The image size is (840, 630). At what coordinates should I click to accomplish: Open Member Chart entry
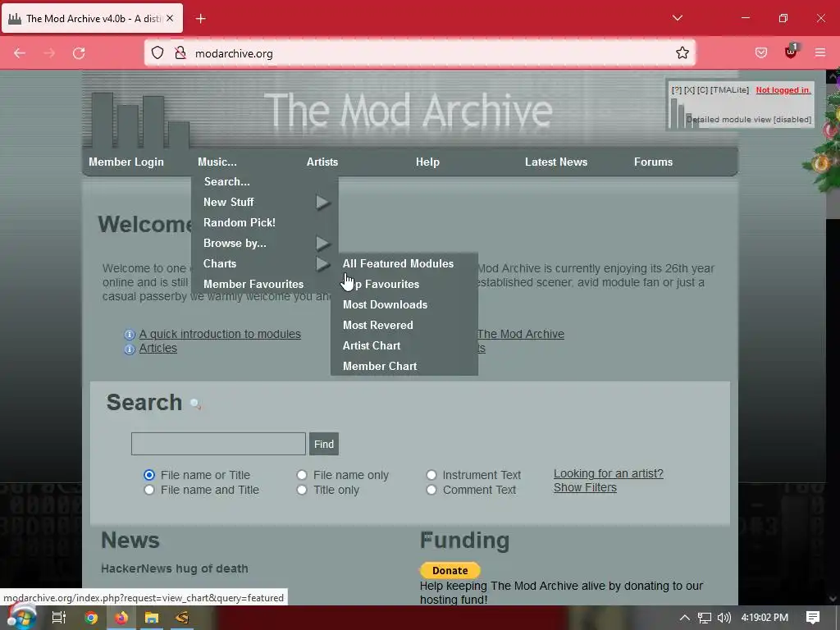(x=380, y=366)
